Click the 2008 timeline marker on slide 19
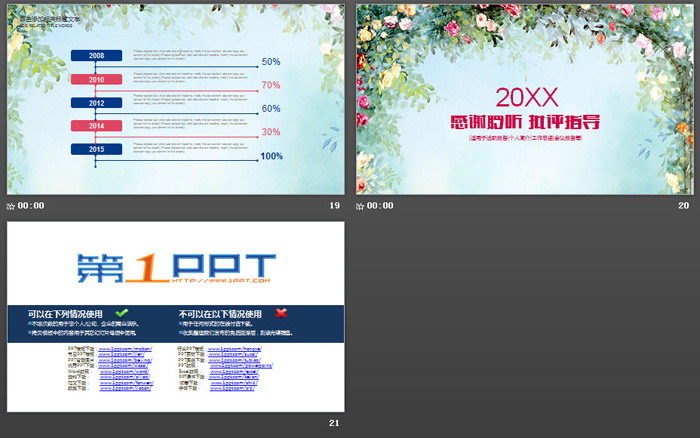700x438 pixels. [x=96, y=56]
